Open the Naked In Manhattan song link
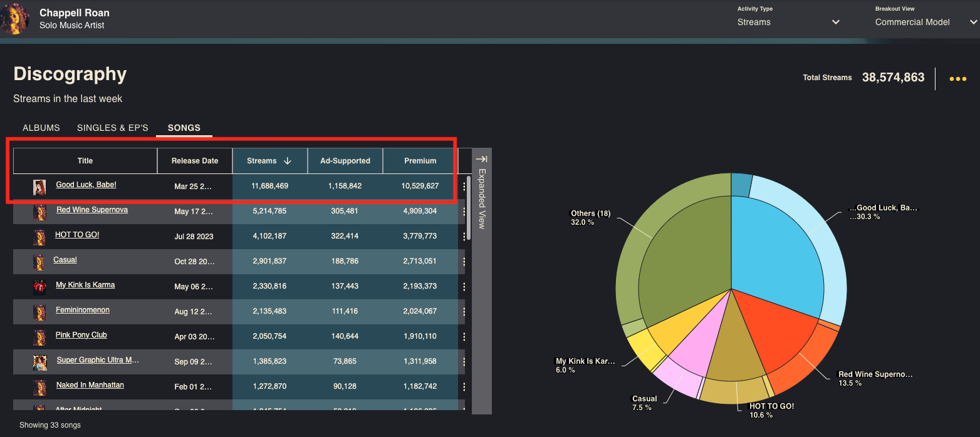 (90, 385)
